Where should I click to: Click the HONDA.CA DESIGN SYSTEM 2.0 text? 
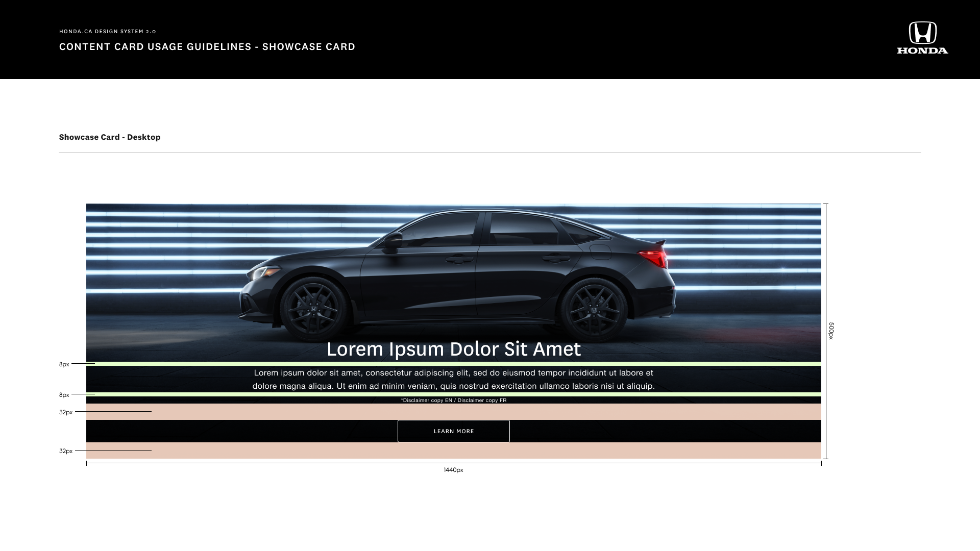coord(108,32)
